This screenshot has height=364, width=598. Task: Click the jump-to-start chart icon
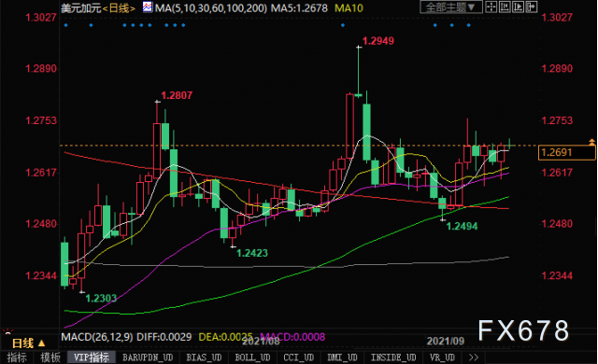(x=505, y=7)
